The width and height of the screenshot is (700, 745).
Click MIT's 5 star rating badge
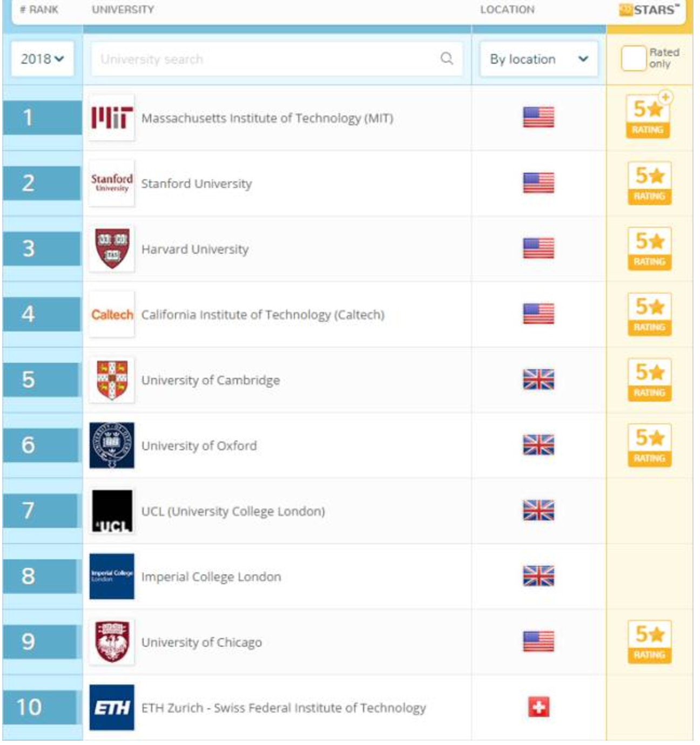pos(648,117)
